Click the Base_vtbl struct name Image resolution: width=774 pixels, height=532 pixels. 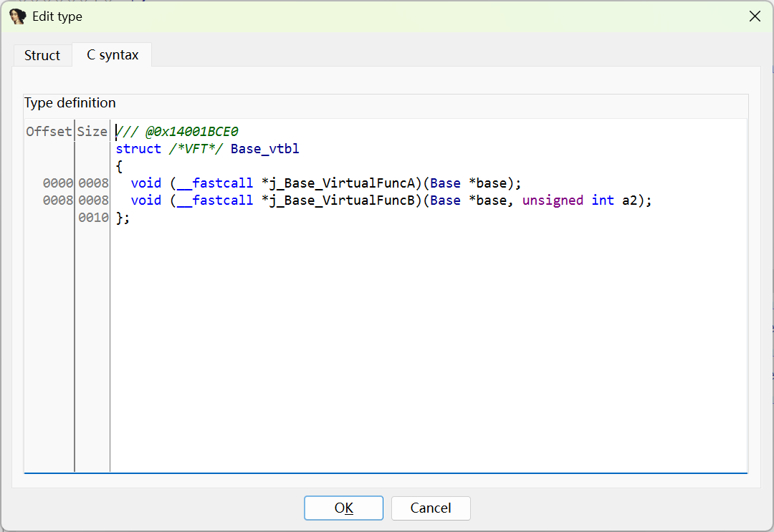(264, 149)
